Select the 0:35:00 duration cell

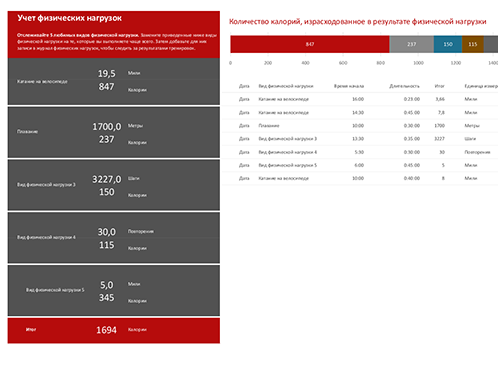coord(412,139)
